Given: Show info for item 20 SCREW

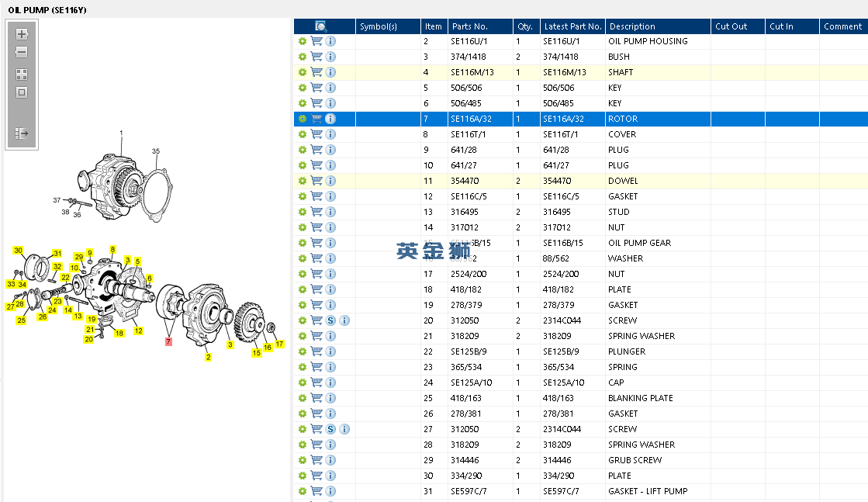Looking at the screenshot, I should tap(344, 320).
